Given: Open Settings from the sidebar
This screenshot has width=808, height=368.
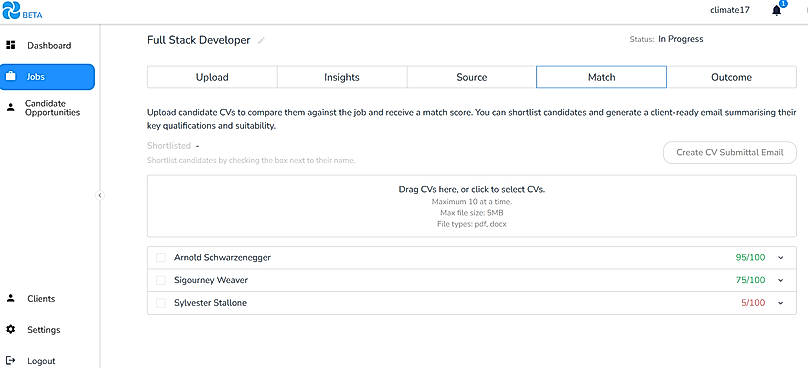Looking at the screenshot, I should (43, 329).
